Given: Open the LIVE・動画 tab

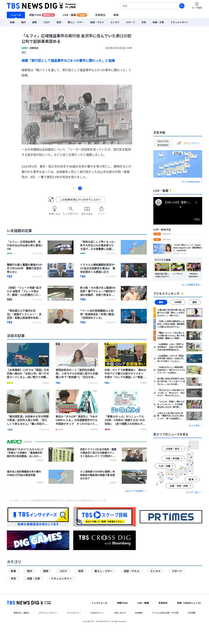Looking at the screenshot, I should (x=75, y=15).
